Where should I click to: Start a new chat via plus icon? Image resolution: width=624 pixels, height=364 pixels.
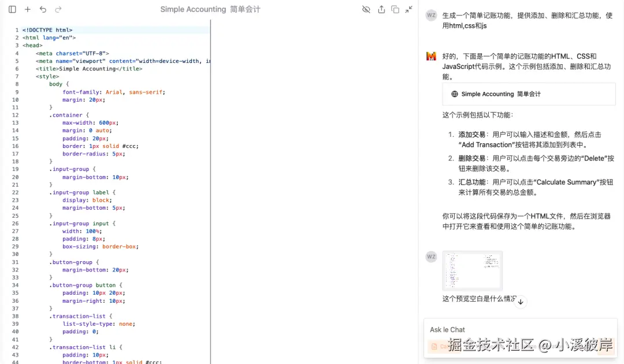27,9
